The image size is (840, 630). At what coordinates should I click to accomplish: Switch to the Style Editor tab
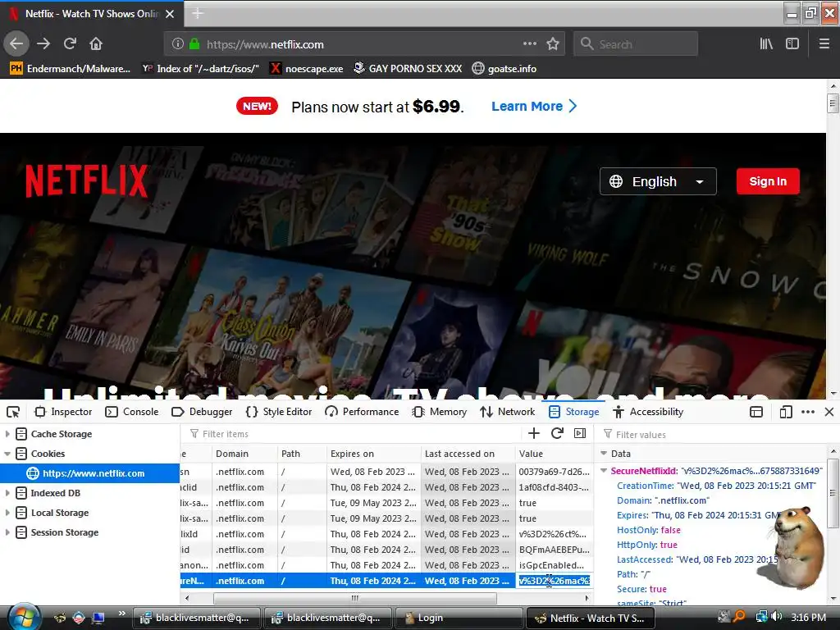tap(279, 412)
